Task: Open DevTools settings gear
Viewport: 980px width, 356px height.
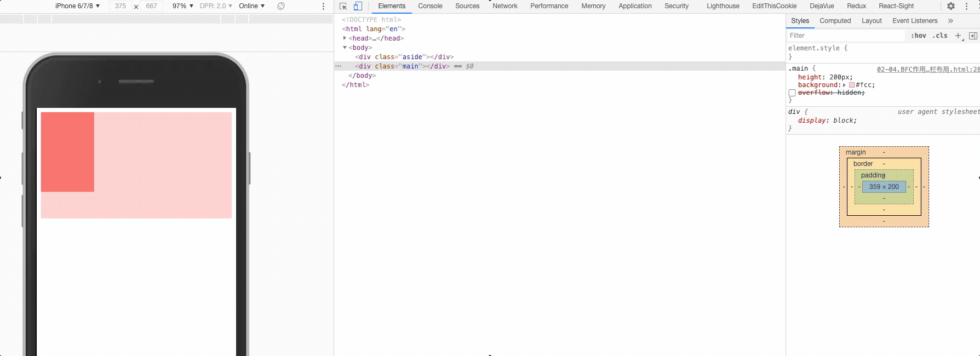Action: [951, 6]
